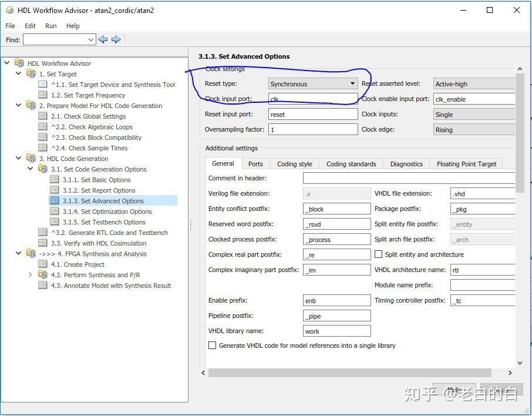
Task: Open the Reset type dropdown
Action: pyautogui.click(x=313, y=84)
